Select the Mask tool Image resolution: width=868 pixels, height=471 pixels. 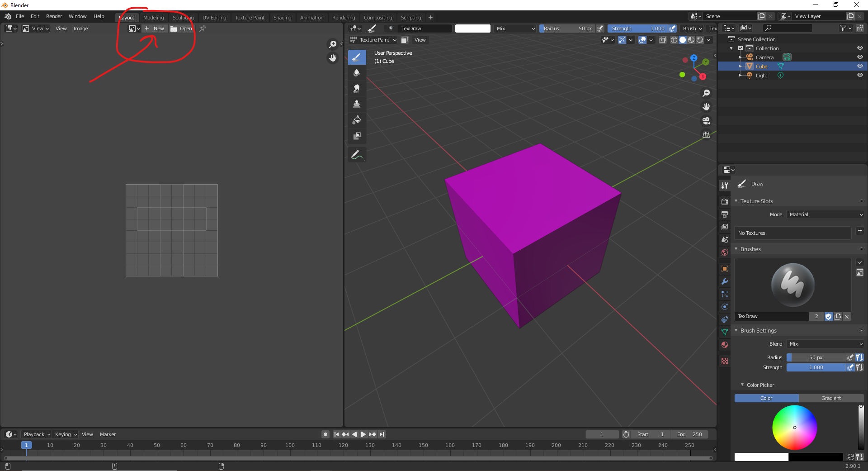coord(357,136)
